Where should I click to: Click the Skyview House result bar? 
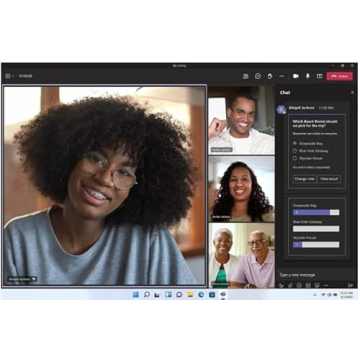tap(316, 245)
